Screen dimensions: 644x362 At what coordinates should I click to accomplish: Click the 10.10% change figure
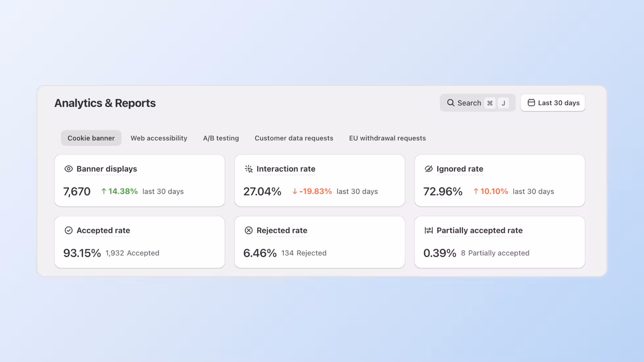(x=494, y=191)
